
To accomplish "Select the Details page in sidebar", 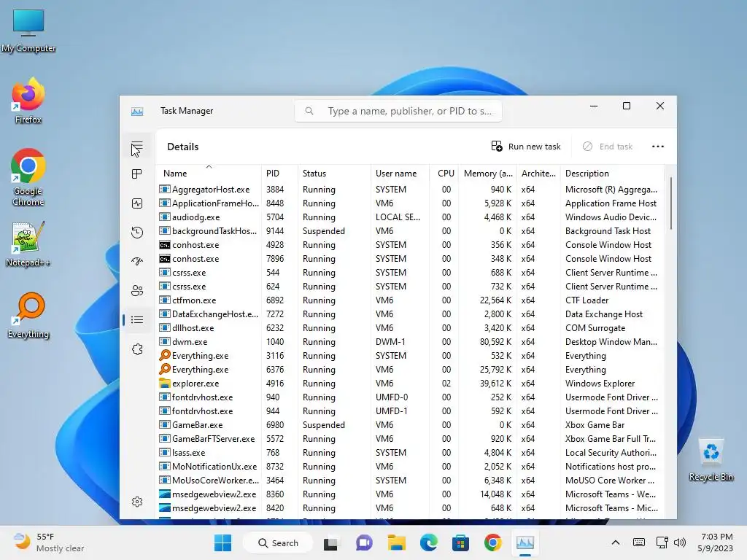I will pyautogui.click(x=137, y=320).
